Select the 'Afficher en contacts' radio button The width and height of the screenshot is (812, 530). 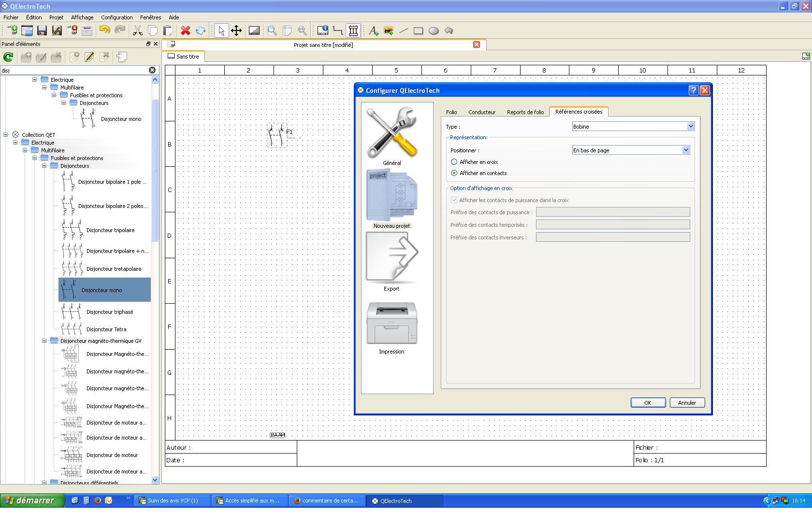pos(454,173)
